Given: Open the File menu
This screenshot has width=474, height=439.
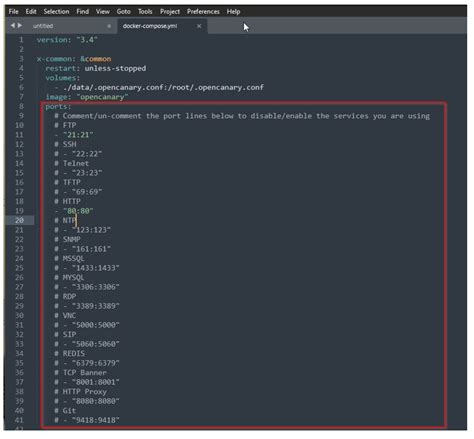Looking at the screenshot, I should [14, 12].
